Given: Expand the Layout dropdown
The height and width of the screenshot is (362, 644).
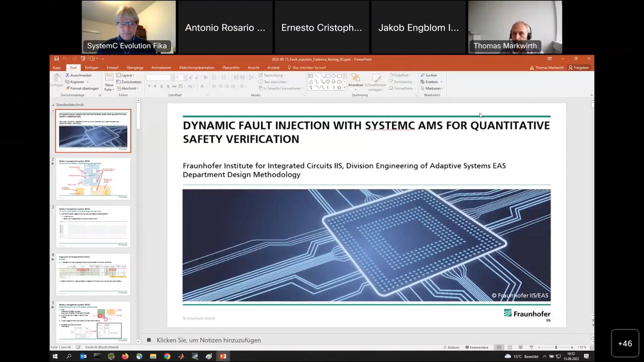Looking at the screenshot, I should point(126,75).
